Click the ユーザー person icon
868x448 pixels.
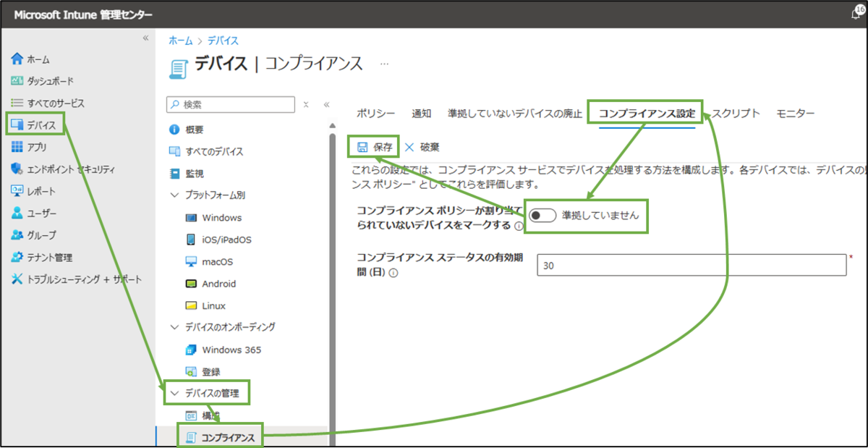(18, 213)
